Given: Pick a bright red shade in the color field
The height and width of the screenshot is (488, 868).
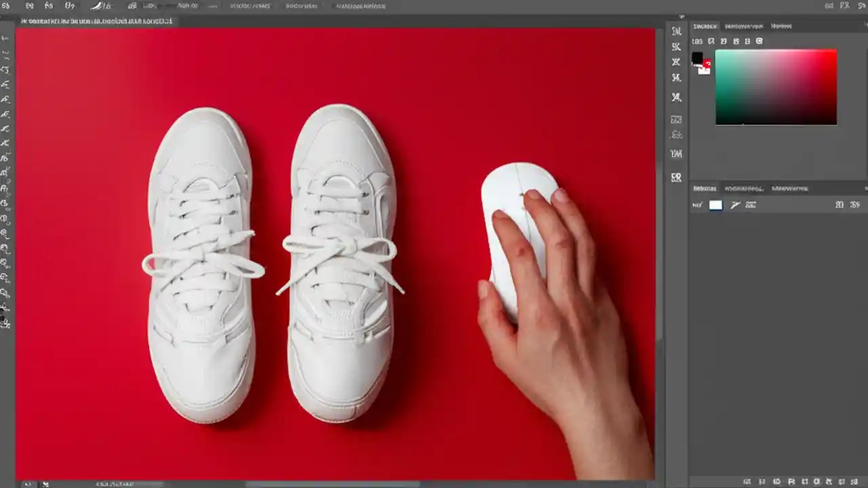Looking at the screenshot, I should click(x=827, y=58).
